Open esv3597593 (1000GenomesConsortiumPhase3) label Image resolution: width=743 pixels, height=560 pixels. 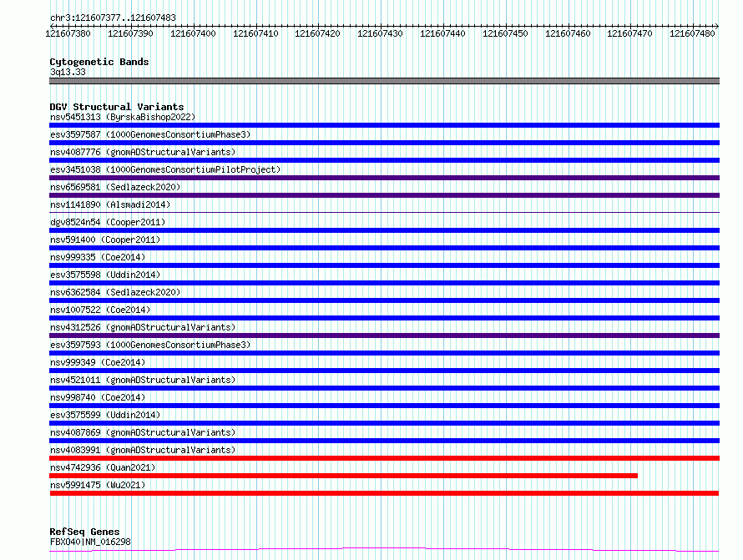[150, 345]
